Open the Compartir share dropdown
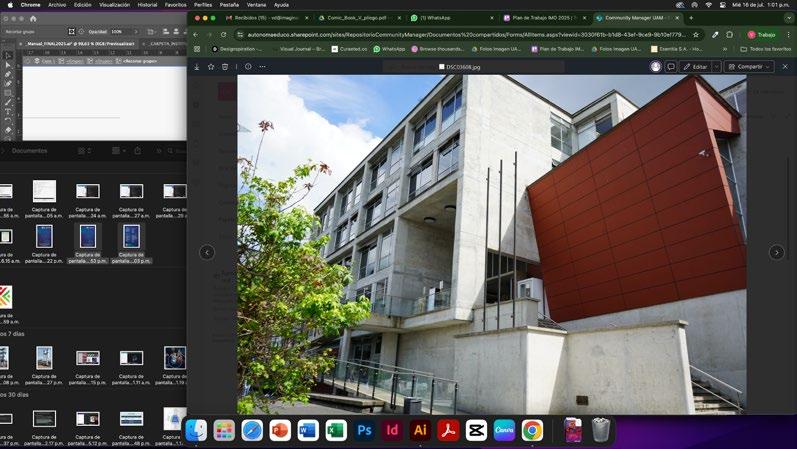Viewport: 797px width, 449px height. 749,67
